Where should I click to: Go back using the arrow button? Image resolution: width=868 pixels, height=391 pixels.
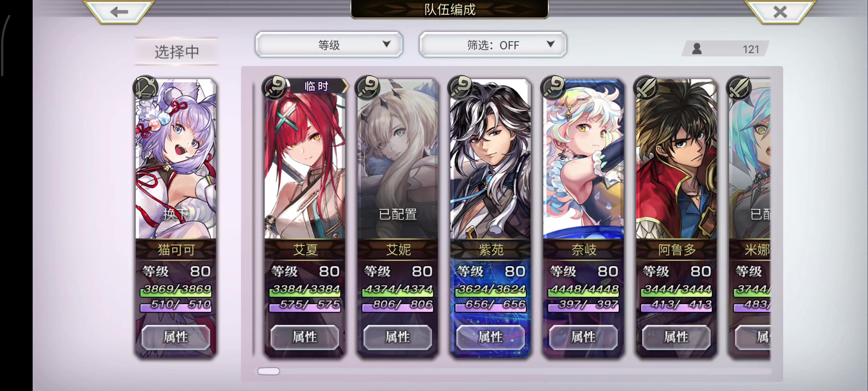[x=119, y=11]
